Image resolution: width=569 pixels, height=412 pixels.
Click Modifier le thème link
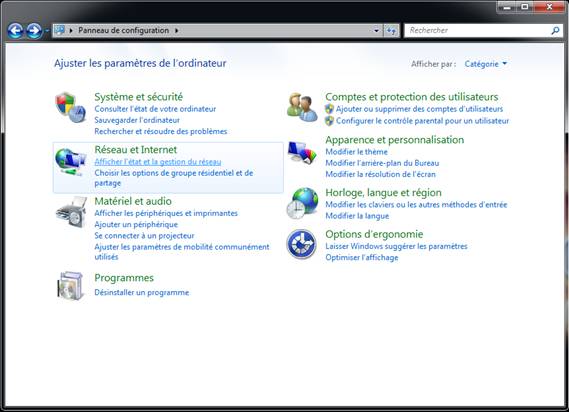coord(356,152)
